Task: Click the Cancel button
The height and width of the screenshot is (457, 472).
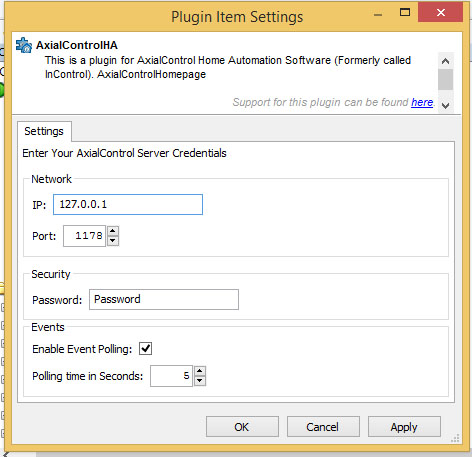Action: tap(323, 427)
